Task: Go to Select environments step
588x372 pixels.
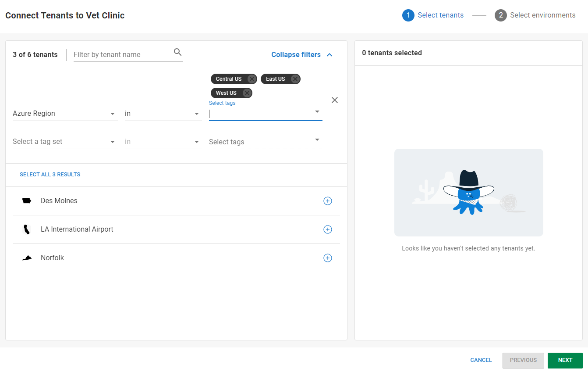Action: 535,15
